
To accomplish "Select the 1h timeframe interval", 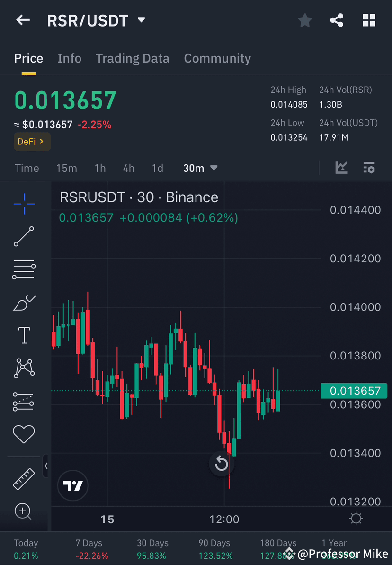I will (x=100, y=168).
